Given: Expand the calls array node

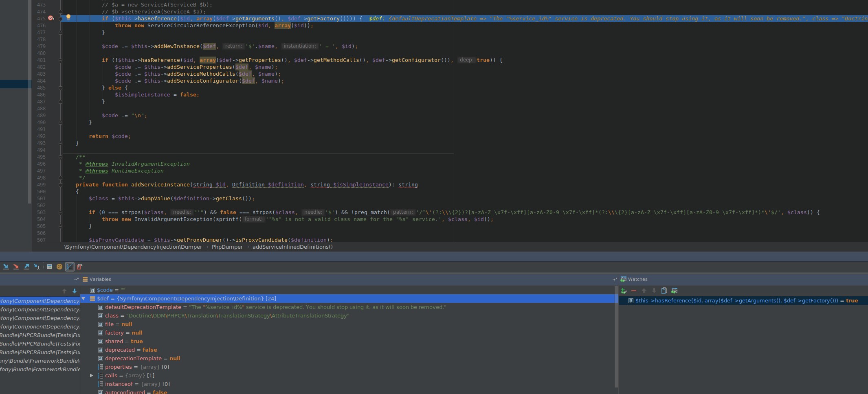Looking at the screenshot, I should pos(92,375).
